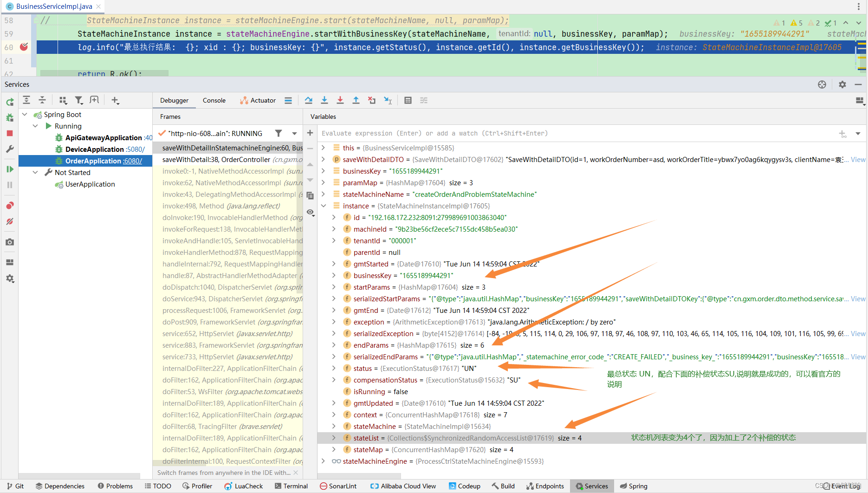Take a thread dump with camera icon
Image resolution: width=868 pixels, height=493 pixels.
coord(10,242)
